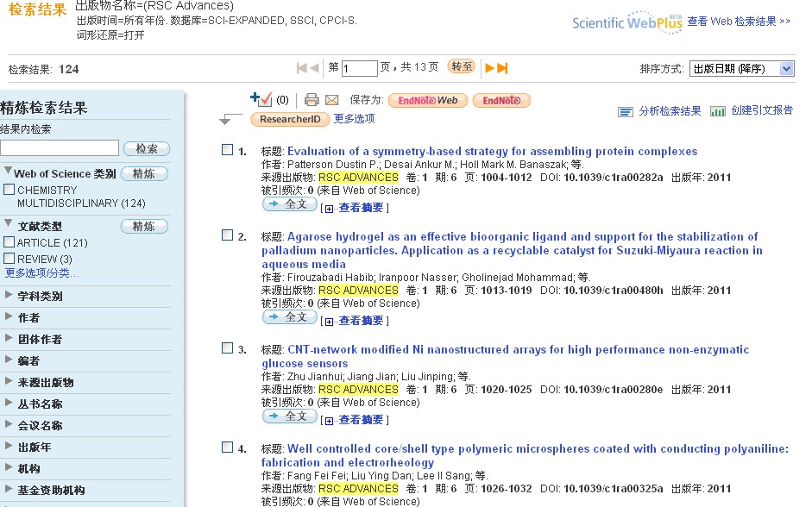Screen dimensions: 812x507
Task: Click the 转至 go-to-page button
Action: (461, 66)
